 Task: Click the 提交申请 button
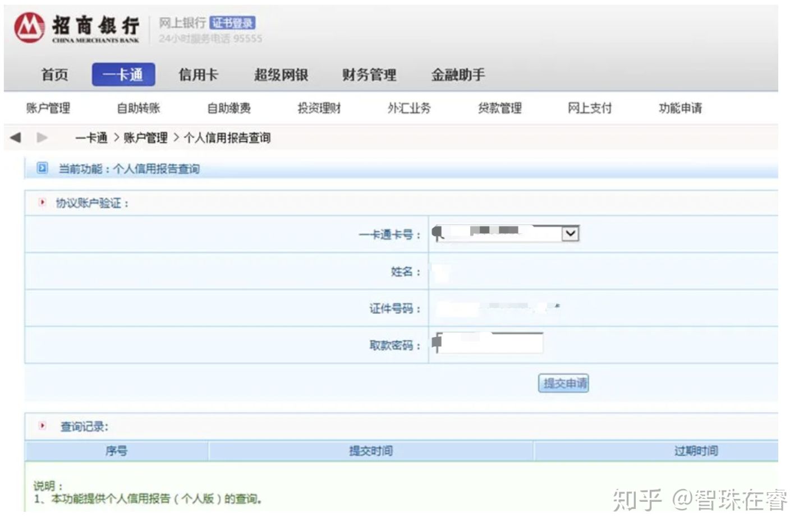(563, 383)
